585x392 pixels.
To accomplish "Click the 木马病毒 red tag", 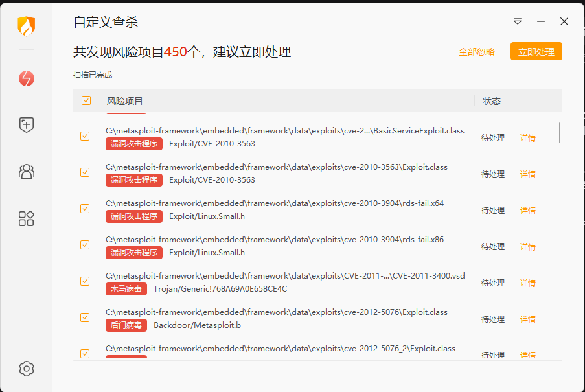I will 126,289.
